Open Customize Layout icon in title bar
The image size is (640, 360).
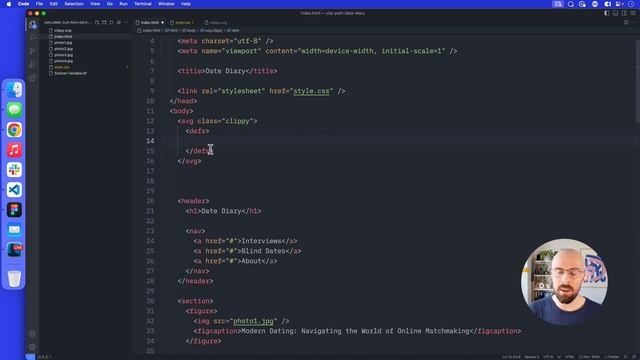coord(633,13)
